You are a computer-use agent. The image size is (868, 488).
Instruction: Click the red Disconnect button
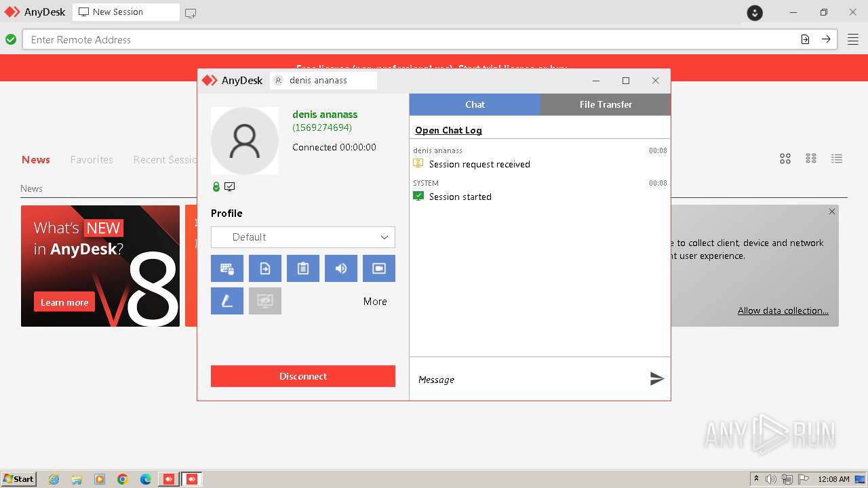point(303,376)
